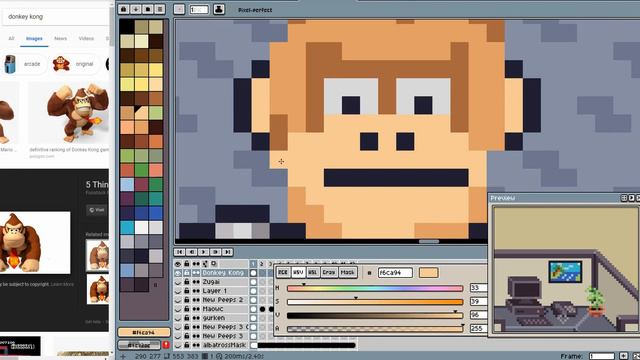640x360 pixels.
Task: Click the browser search box 'donkey kong'
Action: pos(55,17)
